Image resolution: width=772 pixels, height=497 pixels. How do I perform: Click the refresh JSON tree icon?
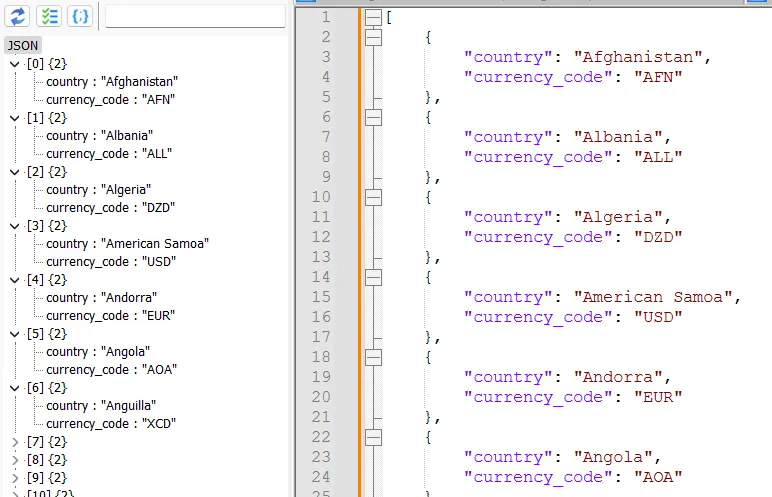[18, 16]
